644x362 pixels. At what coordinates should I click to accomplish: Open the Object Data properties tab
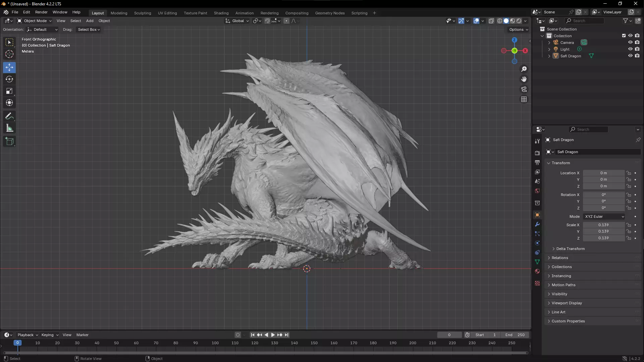pyautogui.click(x=537, y=262)
